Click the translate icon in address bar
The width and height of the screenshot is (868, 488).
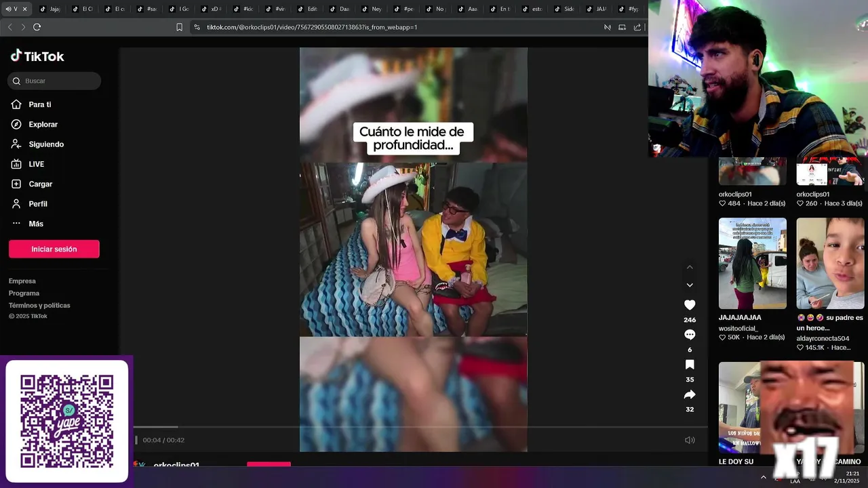pyautogui.click(x=607, y=27)
